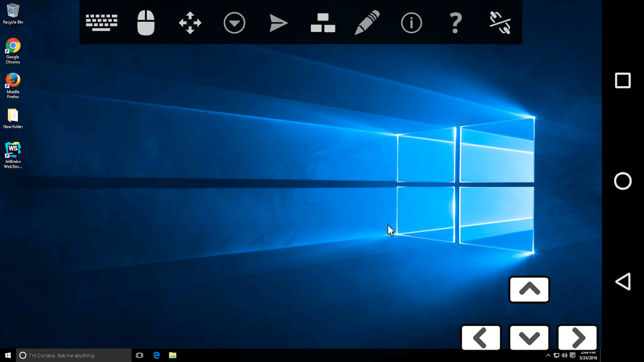Image resolution: width=644 pixels, height=362 pixels.
Task: Open the stacked blocks icon in toolbar
Action: coord(323,23)
